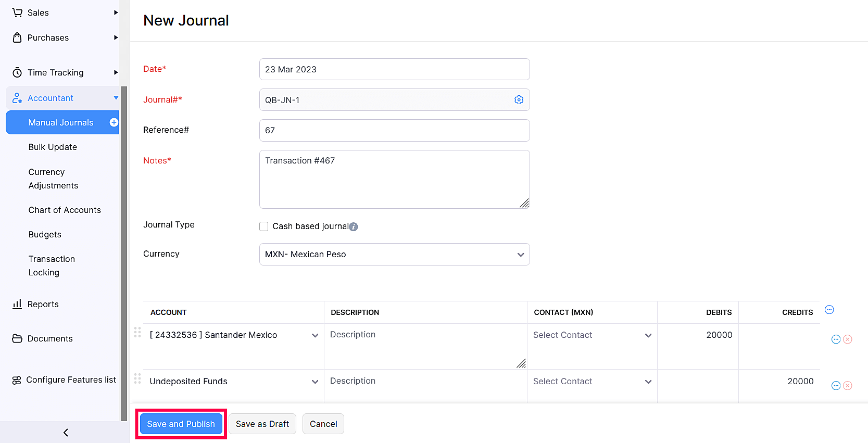This screenshot has height=443, width=868.
Task: Open the Currency dropdown showing Mexican Peso
Action: coord(394,255)
